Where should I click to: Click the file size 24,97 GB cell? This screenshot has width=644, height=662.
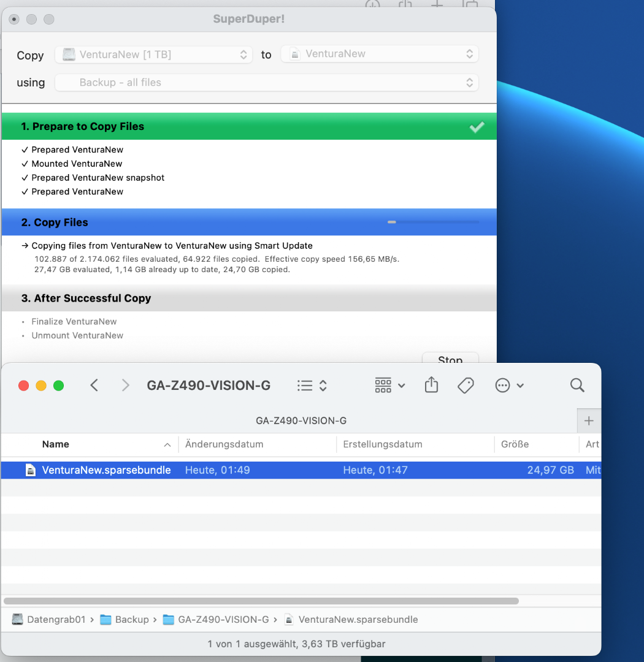551,470
